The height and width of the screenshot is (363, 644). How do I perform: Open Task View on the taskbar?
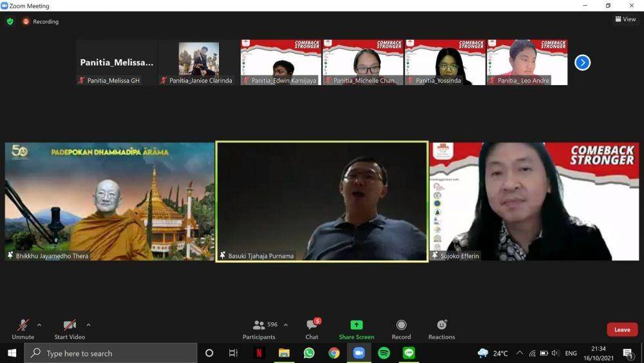point(233,353)
